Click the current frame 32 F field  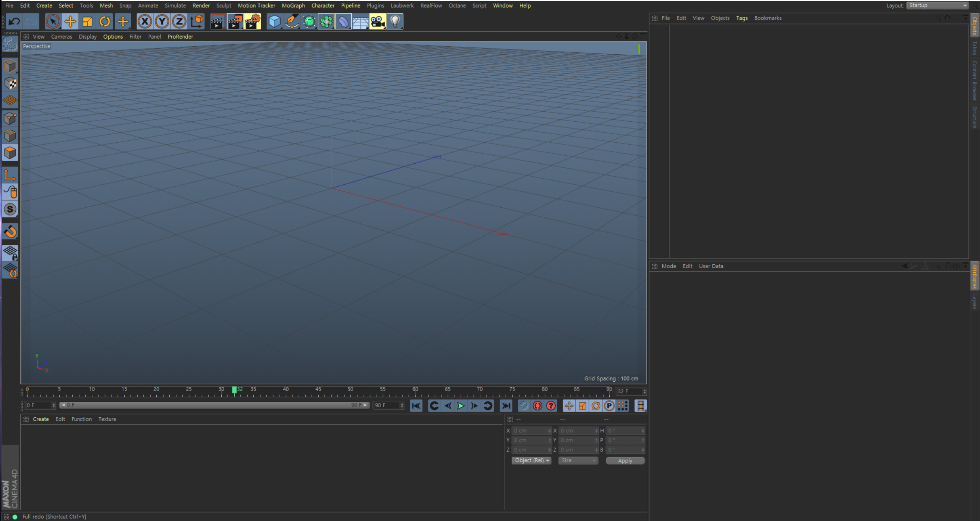point(630,391)
